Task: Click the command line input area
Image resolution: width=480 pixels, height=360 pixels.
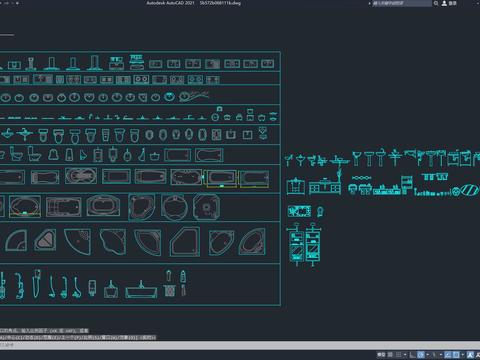Action: click(x=240, y=345)
